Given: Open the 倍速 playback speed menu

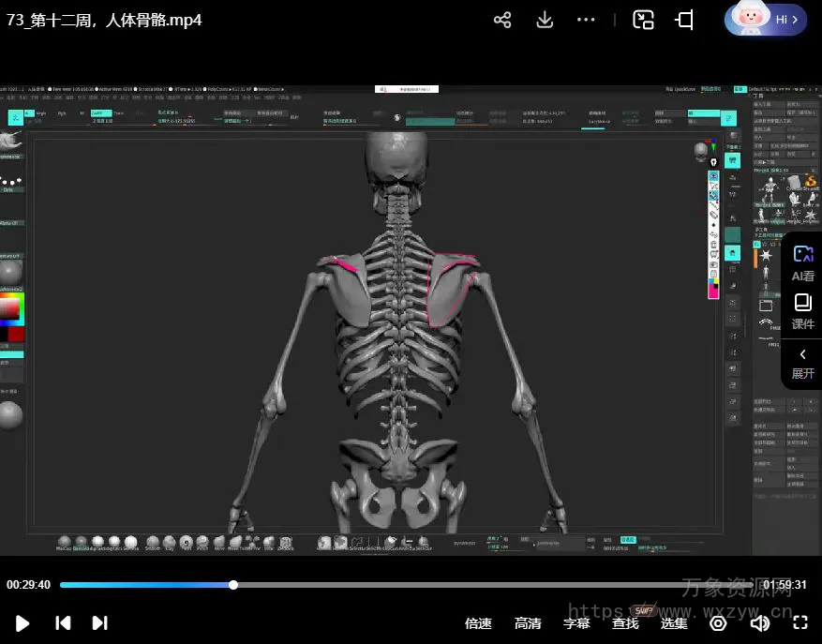Looking at the screenshot, I should [x=478, y=623].
